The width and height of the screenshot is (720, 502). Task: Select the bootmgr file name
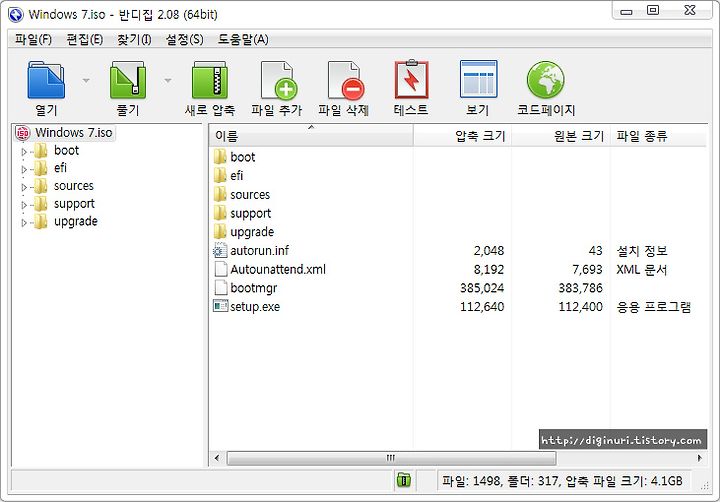(x=253, y=288)
